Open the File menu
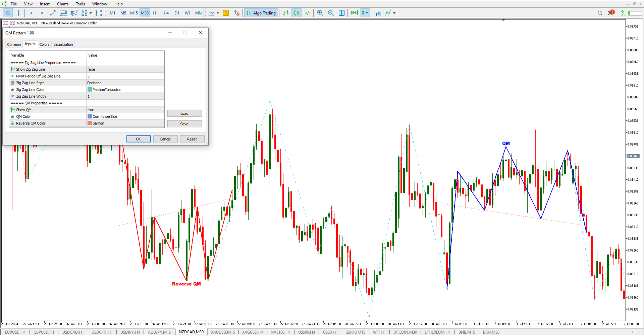Viewport: 644px width, 336px height. click(x=14, y=4)
